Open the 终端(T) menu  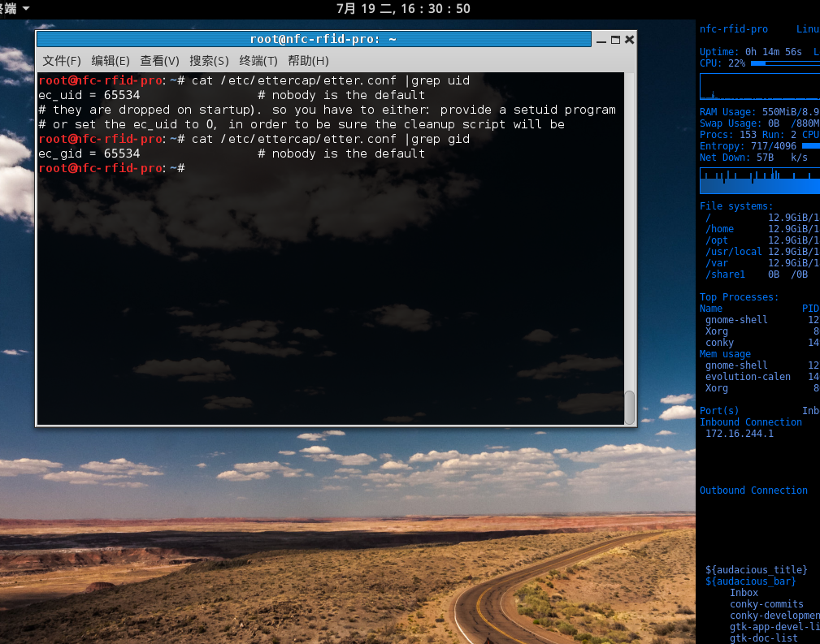click(258, 61)
